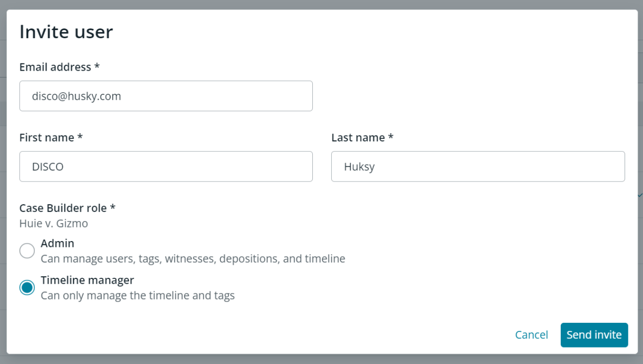Viewport: 643px width, 364px height.
Task: Click the "First name *" field label
Action: click(x=51, y=138)
